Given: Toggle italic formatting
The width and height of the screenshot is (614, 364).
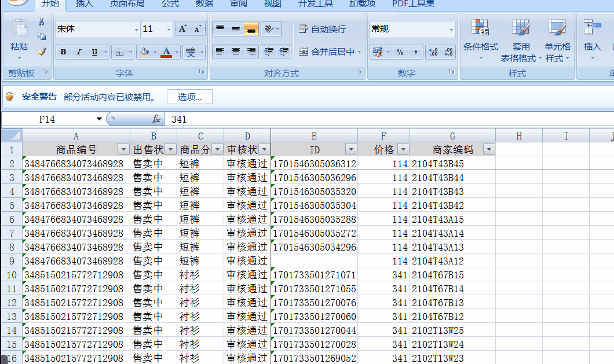Looking at the screenshot, I should (78, 52).
